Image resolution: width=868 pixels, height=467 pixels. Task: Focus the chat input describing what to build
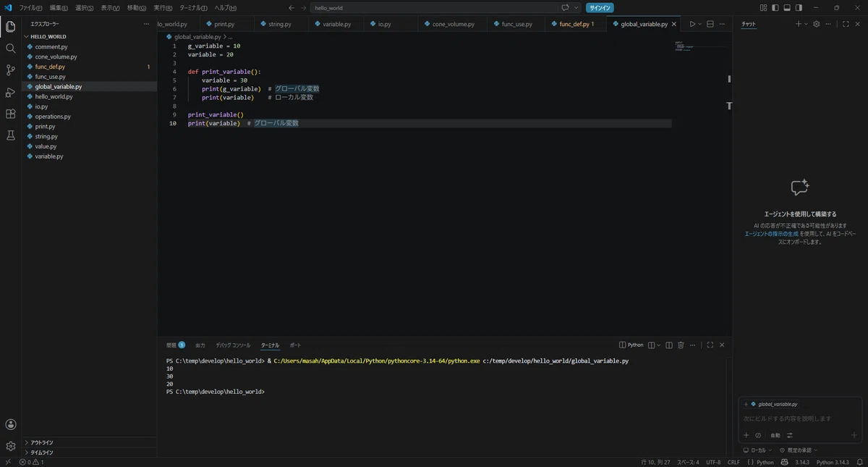799,418
